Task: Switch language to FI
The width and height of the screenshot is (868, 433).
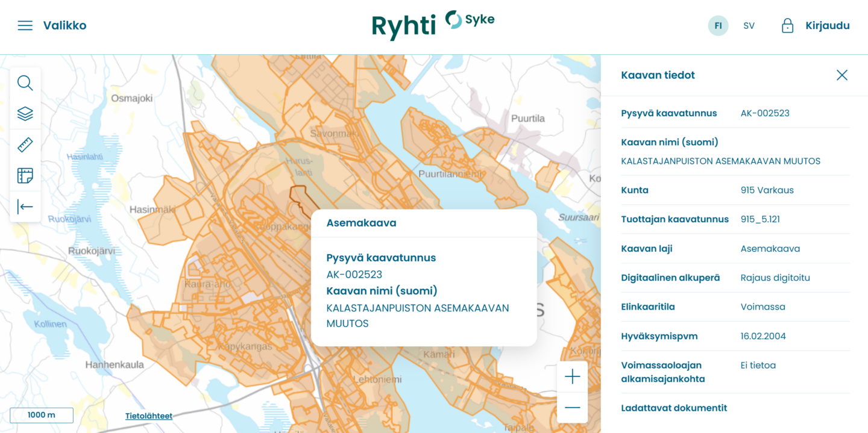Action: [x=718, y=26]
